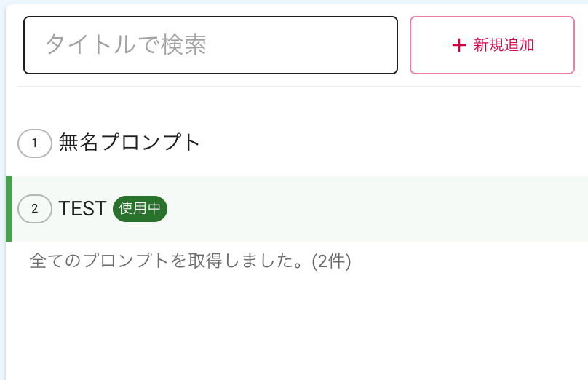Click the green selection bar beside TEST
The image size is (588, 380).
[x=9, y=209]
